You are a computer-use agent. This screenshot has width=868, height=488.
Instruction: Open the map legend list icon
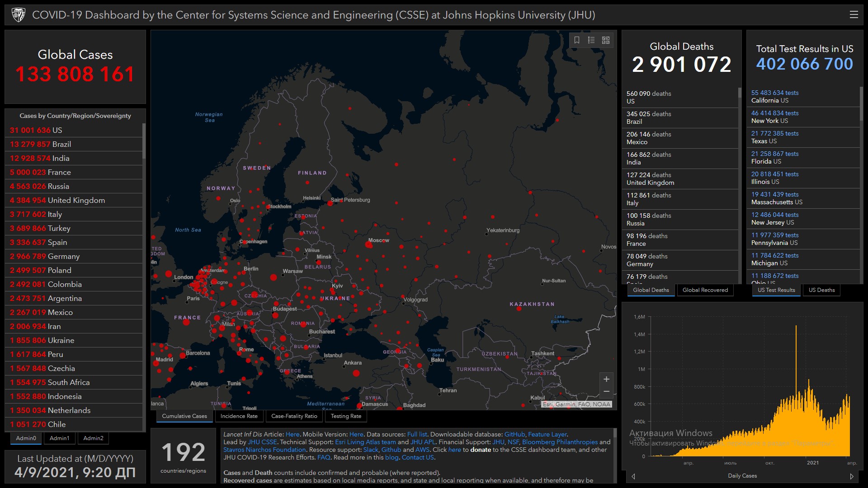tap(591, 40)
